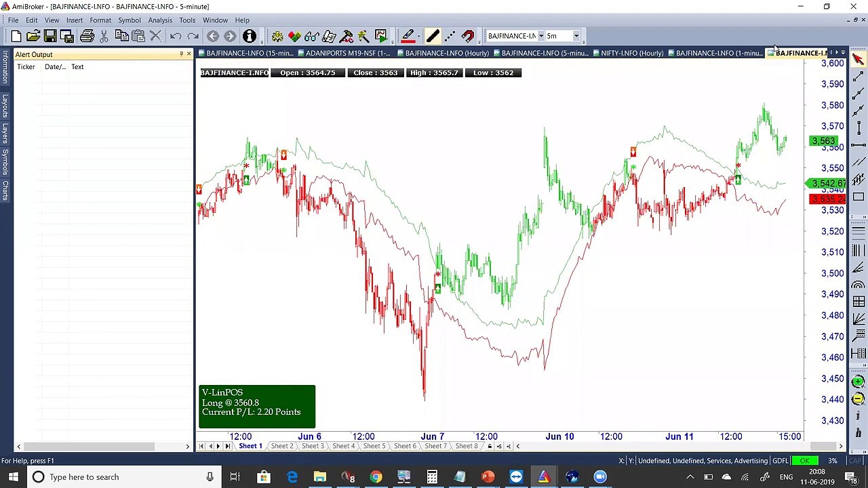Click the chart horizontal scrollbar thumb
This screenshot has height=488, width=868.
823,446
